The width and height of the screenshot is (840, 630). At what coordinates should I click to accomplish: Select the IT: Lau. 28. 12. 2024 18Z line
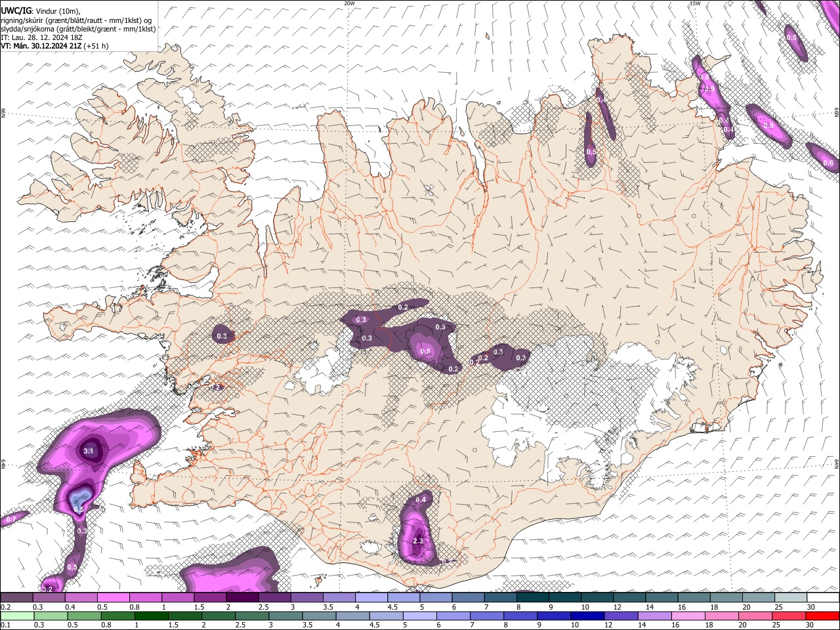click(41, 37)
